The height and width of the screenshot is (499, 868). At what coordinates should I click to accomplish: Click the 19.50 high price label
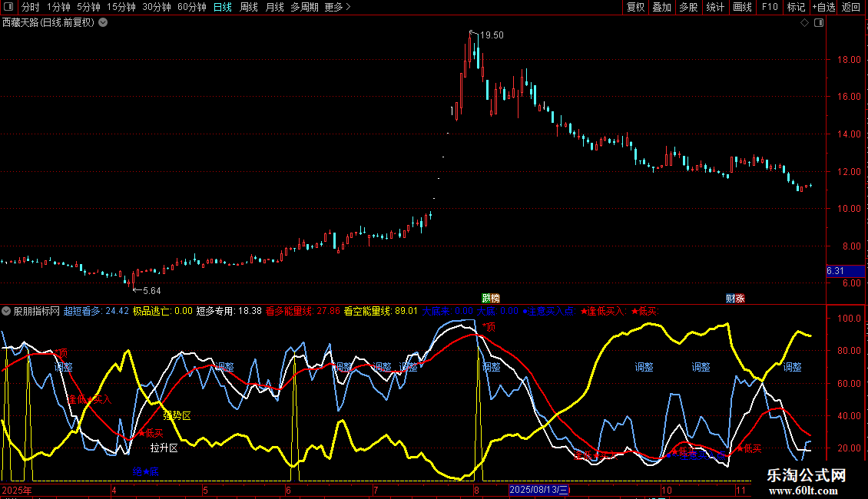pos(492,35)
